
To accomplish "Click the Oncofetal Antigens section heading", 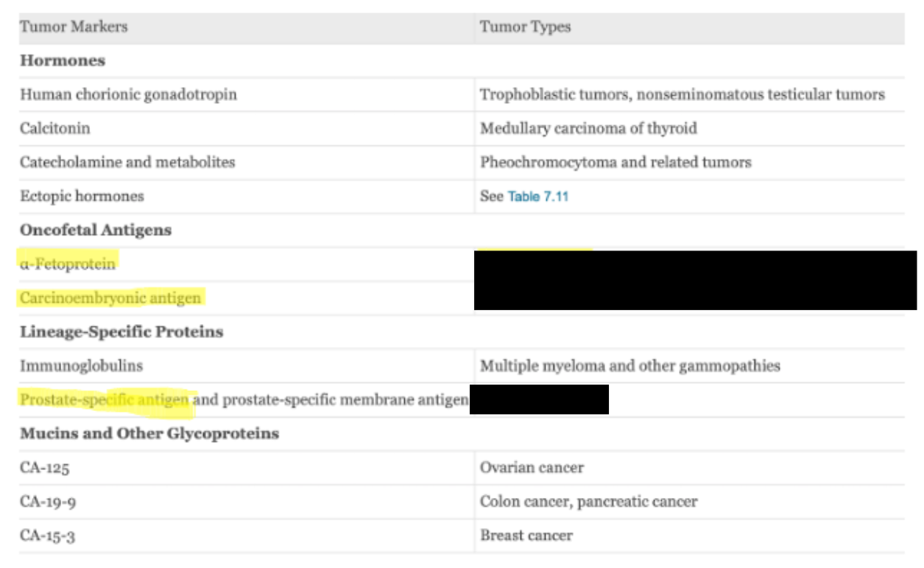I will click(x=96, y=230).
